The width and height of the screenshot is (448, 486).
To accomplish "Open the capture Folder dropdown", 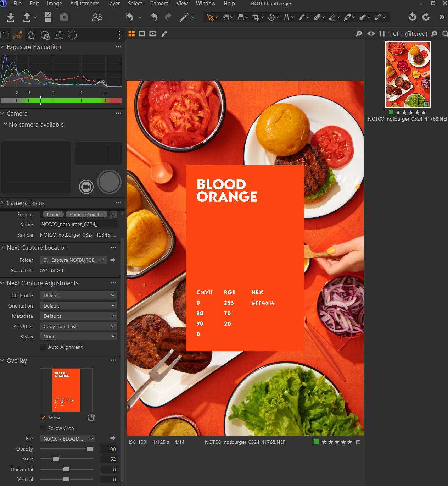I will 73,260.
